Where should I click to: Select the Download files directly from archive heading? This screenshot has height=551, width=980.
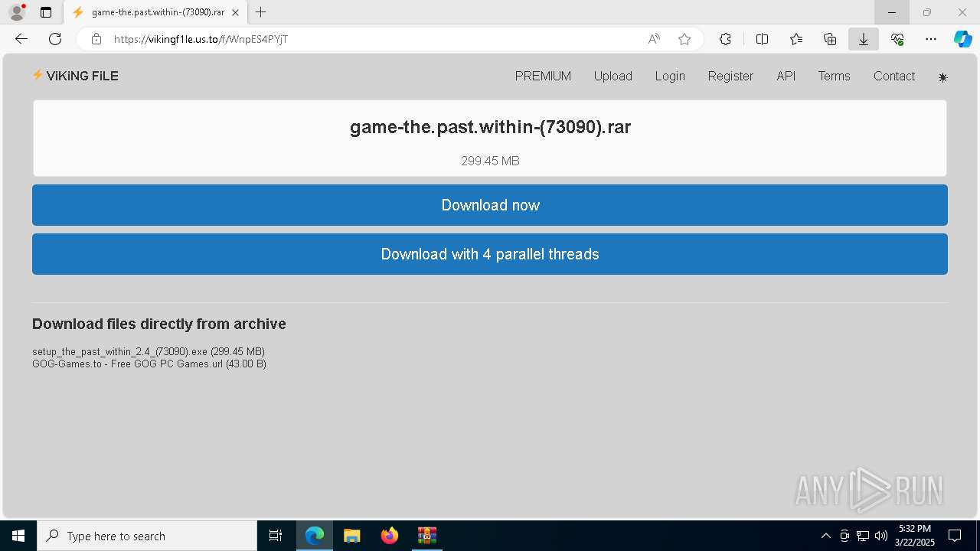[159, 324]
